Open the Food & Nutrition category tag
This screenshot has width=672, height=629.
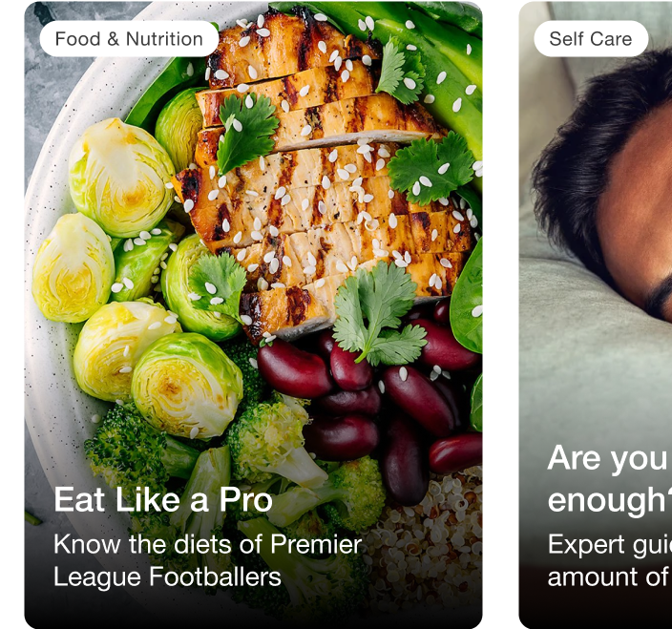coord(129,39)
